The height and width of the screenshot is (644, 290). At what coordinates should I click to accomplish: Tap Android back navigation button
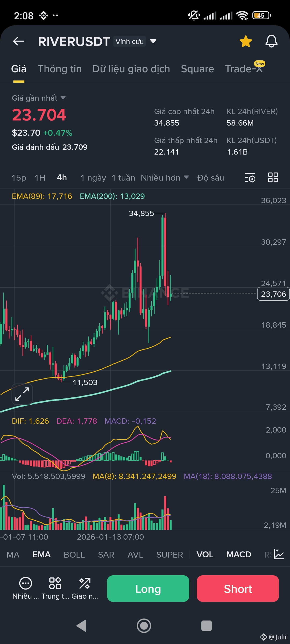pyautogui.click(x=81, y=626)
